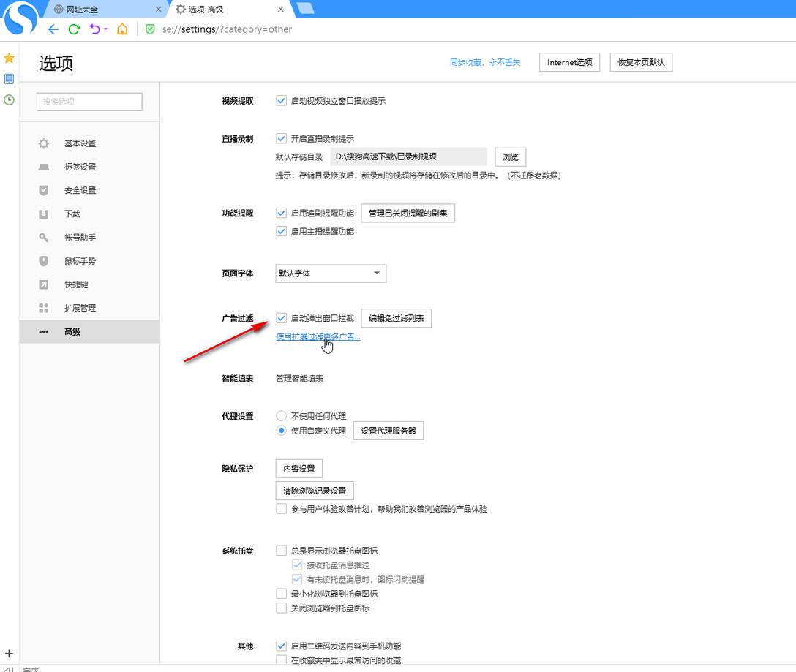Toggle 最小化浏览器到托盘图标 checkbox
The image size is (796, 672).
point(281,593)
